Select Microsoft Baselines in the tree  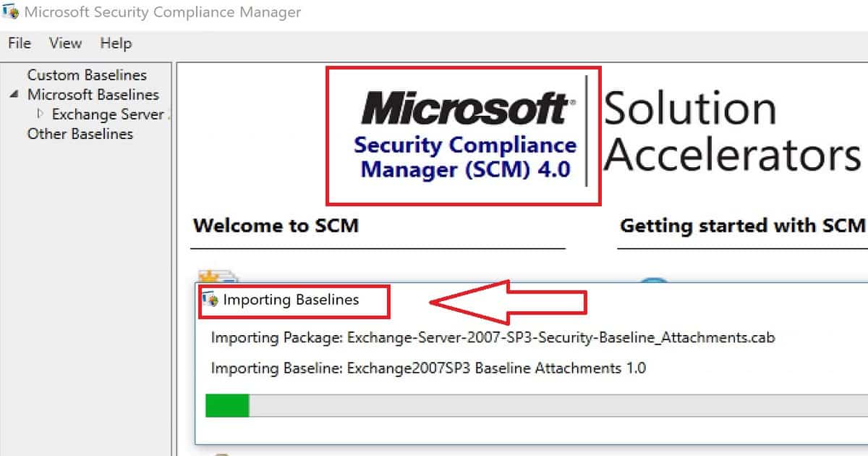[x=93, y=95]
